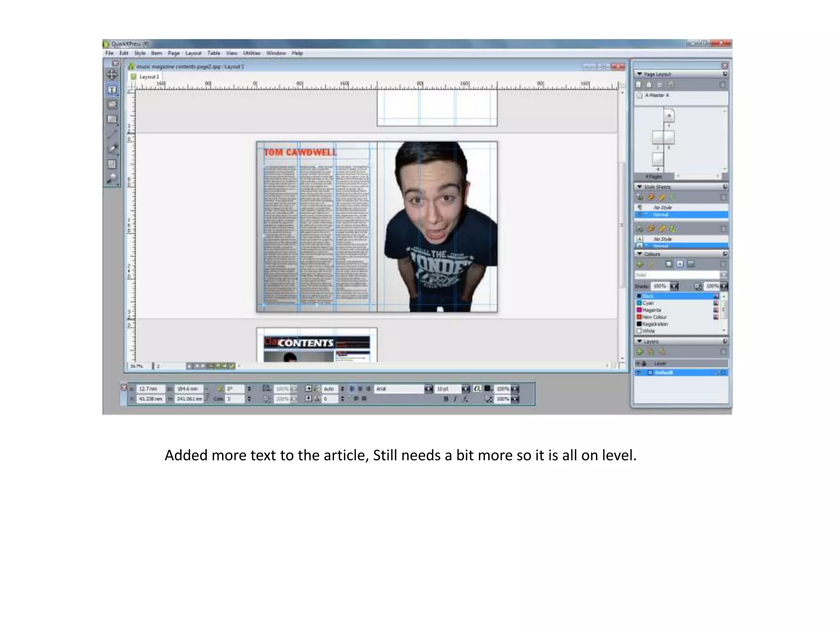Click the Y position field 43.238 mm
The height and width of the screenshot is (630, 840).
(151, 399)
